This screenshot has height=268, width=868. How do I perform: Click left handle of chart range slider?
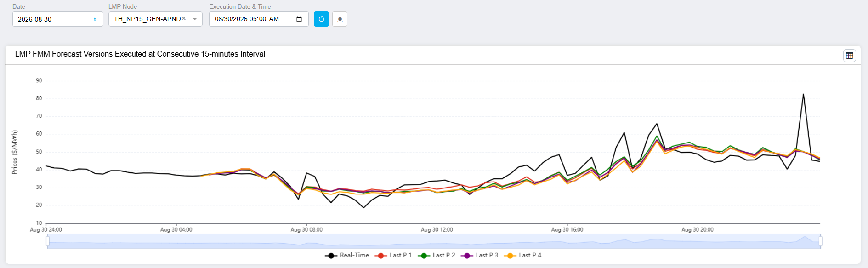48,241
